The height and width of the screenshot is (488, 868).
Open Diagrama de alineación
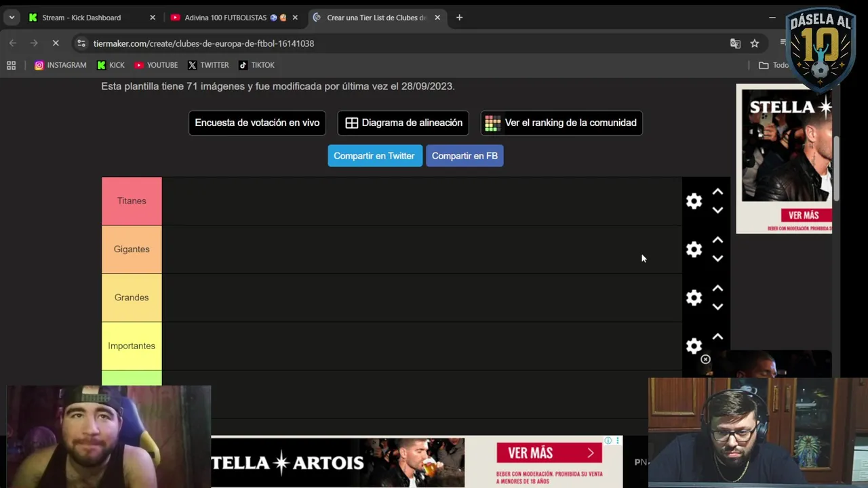click(403, 123)
